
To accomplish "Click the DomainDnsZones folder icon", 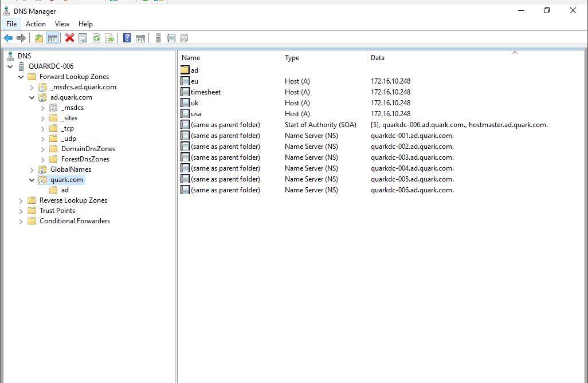I will click(x=54, y=149).
